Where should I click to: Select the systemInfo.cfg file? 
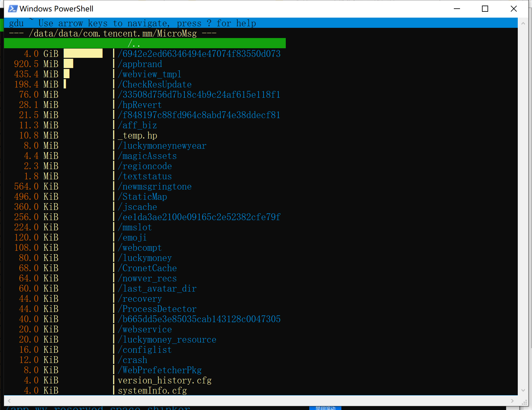152,390
